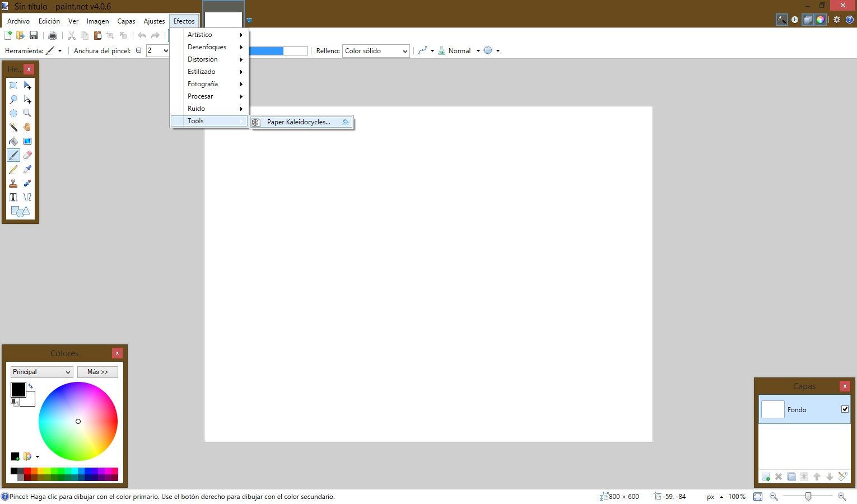Close the Colores window

click(117, 353)
